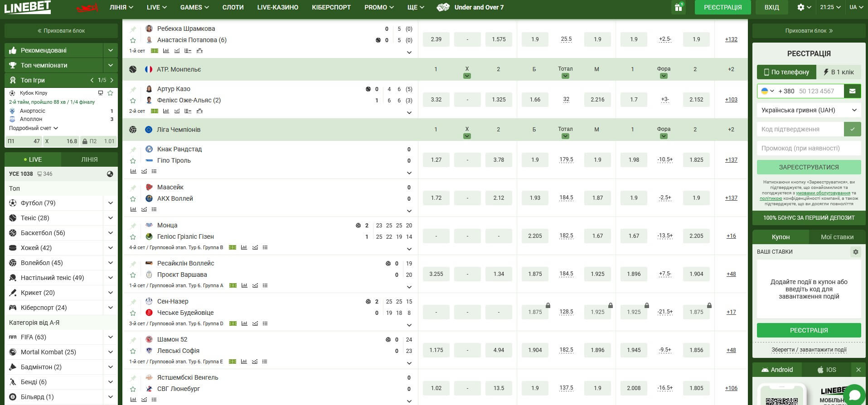This screenshot has height=405, width=868.
Task: Click Зберегти / завантажити події link
Action: [809, 350]
